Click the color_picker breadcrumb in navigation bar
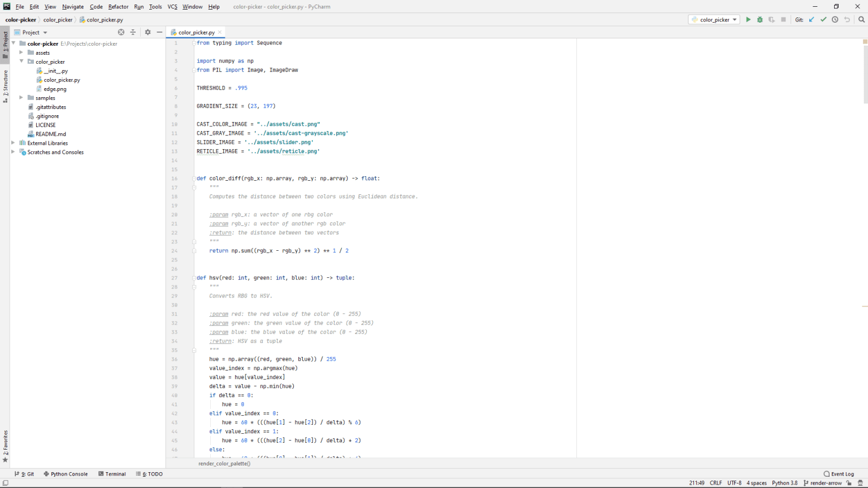Image resolution: width=868 pixels, height=488 pixels. pyautogui.click(x=58, y=20)
